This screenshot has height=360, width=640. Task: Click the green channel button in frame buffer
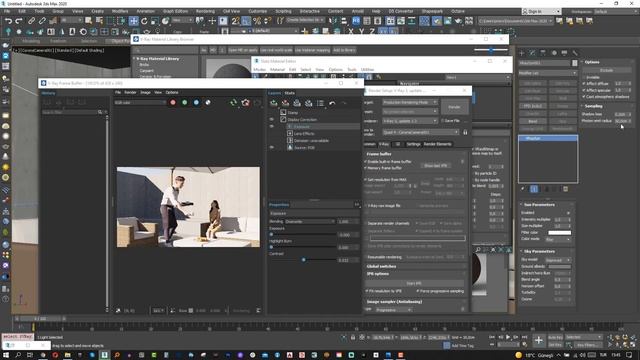tap(184, 102)
